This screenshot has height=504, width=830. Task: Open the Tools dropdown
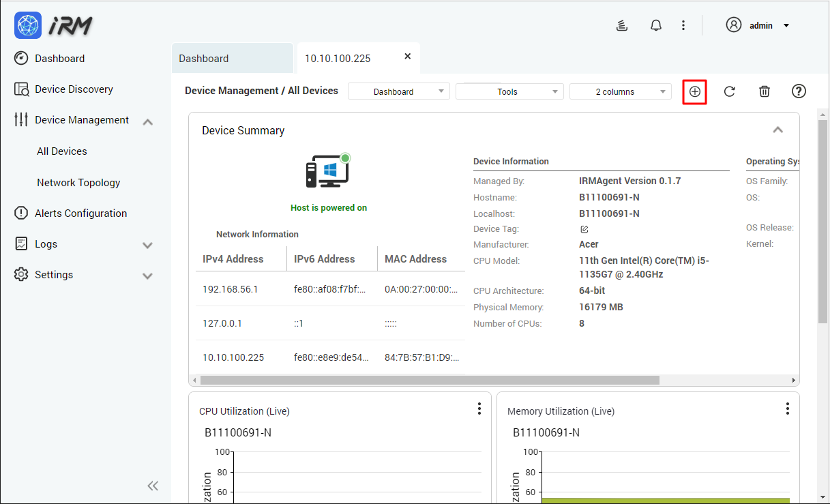pyautogui.click(x=509, y=91)
